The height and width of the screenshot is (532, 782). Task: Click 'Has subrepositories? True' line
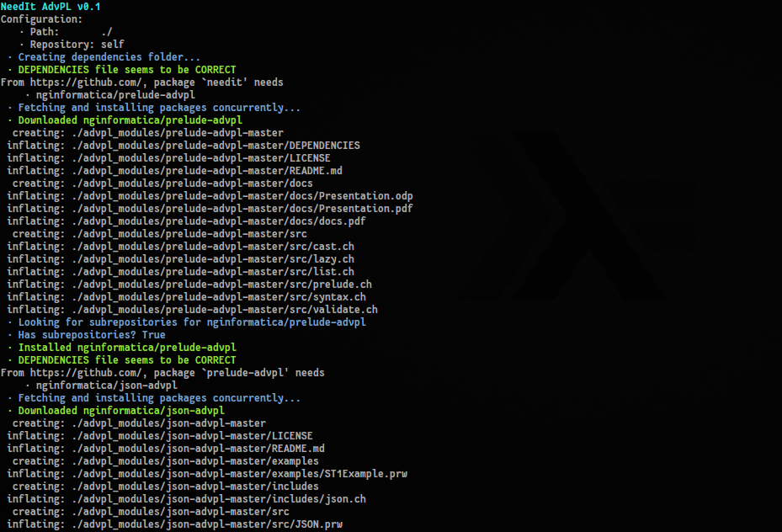[x=86, y=335]
